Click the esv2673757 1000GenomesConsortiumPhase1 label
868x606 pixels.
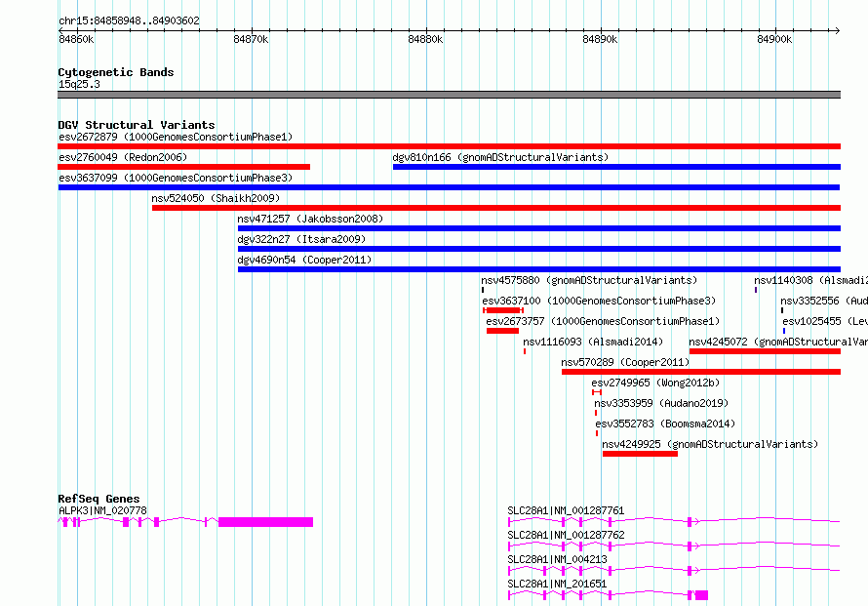(x=603, y=321)
